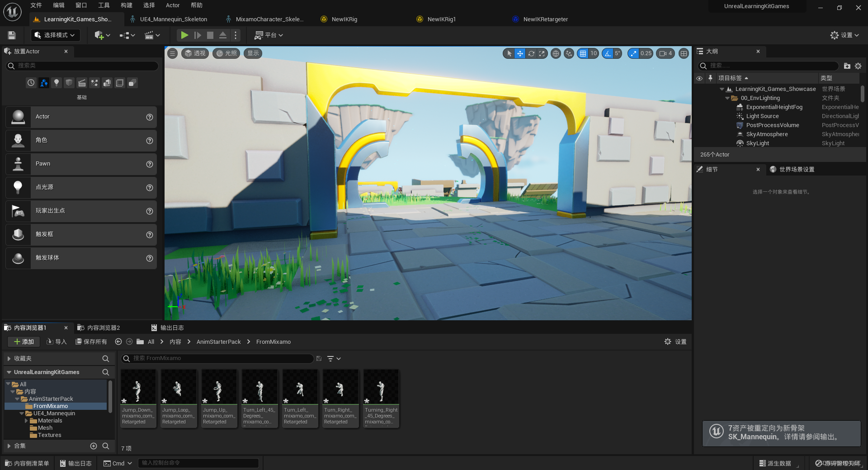Open the Cinematics clapperboard dropdown in the toolbar
The width and height of the screenshot is (868, 470).
pos(152,35)
